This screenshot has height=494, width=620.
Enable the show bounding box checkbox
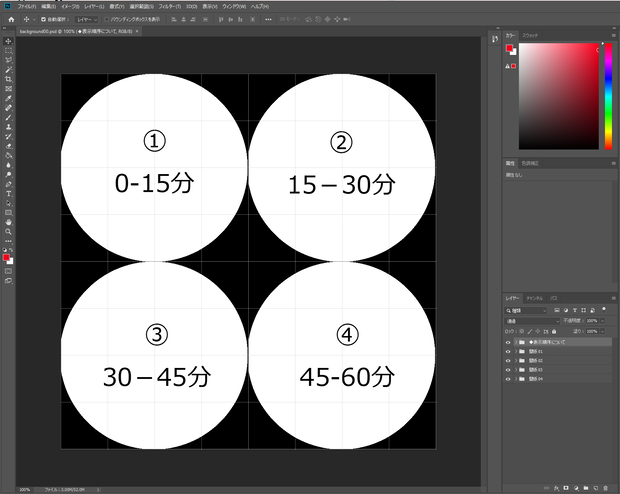(x=106, y=19)
